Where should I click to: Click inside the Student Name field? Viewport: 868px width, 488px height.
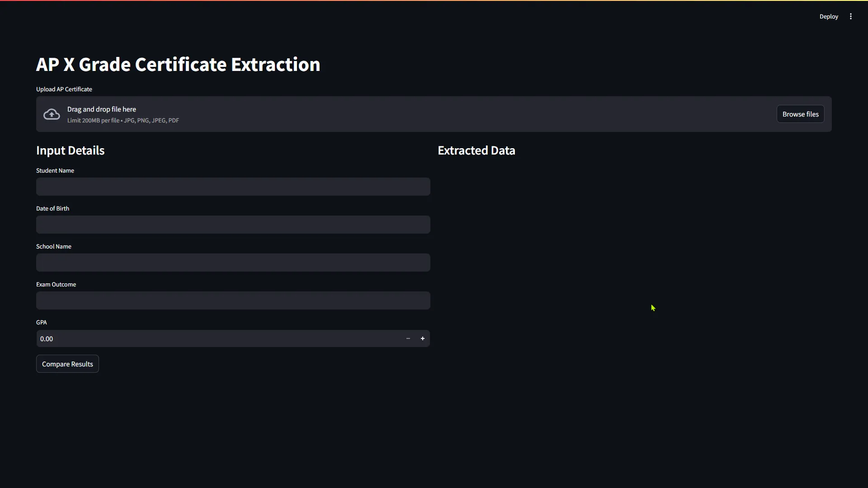[233, 187]
